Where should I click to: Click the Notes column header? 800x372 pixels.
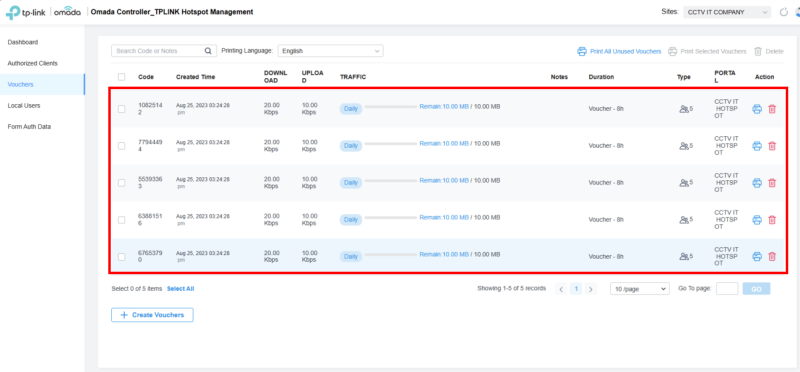point(559,77)
